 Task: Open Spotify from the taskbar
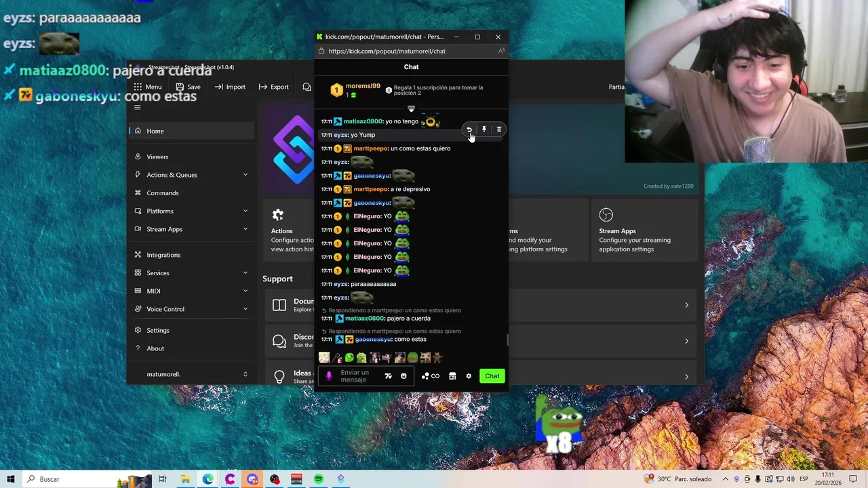[319, 479]
